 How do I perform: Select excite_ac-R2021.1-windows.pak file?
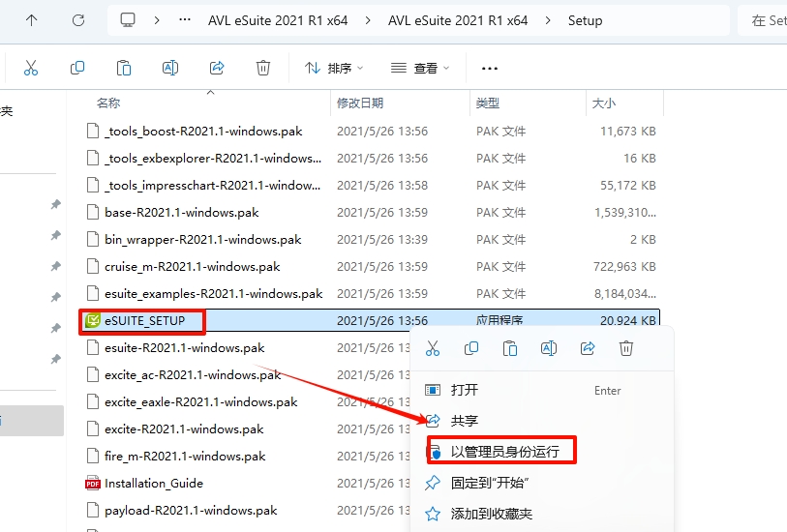(193, 375)
